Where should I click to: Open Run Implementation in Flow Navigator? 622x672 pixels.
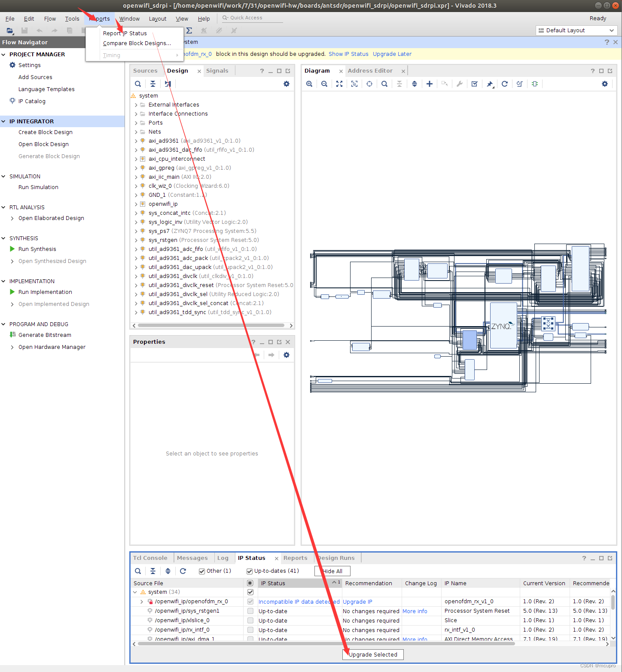[45, 292]
